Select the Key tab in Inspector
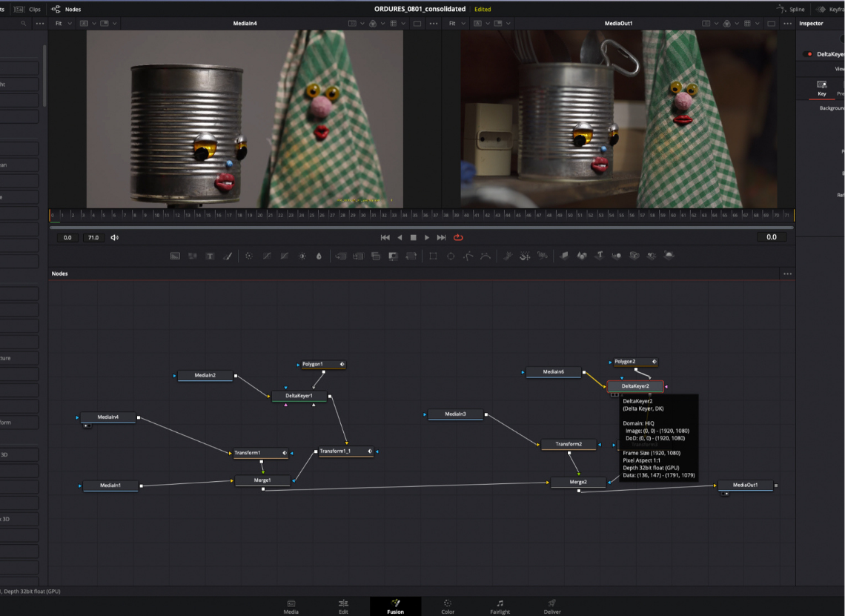The image size is (845, 616). pyautogui.click(x=822, y=88)
